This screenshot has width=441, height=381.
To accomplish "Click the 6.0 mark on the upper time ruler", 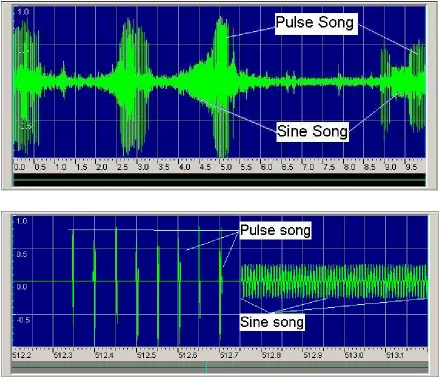I will 267,167.
